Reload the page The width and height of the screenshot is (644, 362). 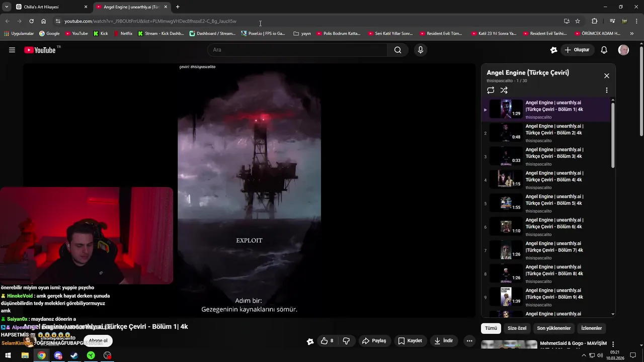[31, 21]
